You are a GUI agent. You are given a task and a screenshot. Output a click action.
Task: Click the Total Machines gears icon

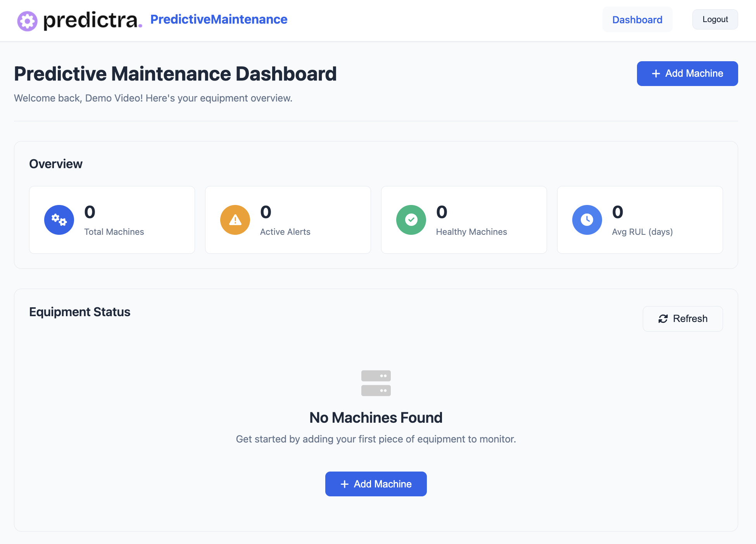point(59,220)
